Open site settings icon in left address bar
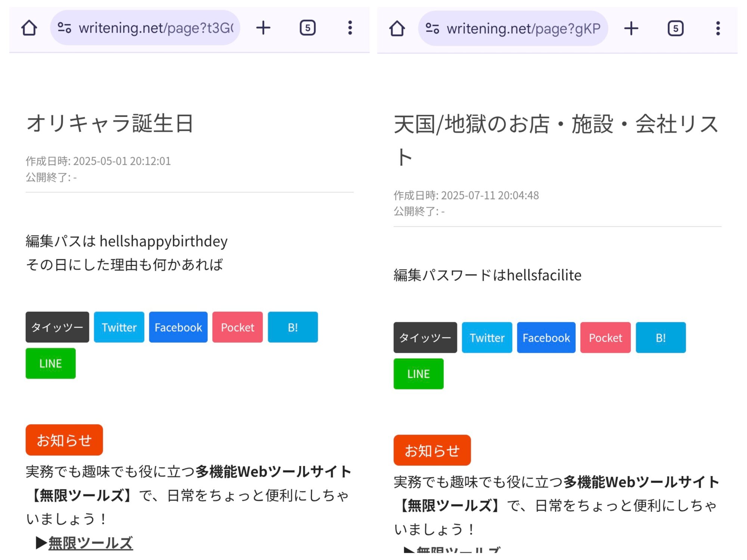This screenshot has width=747, height=560. pyautogui.click(x=64, y=28)
